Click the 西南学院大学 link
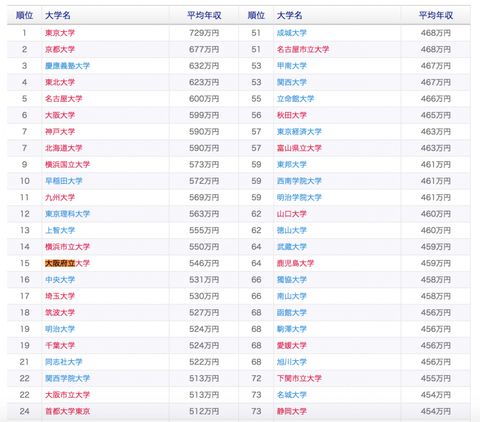 coord(299,181)
